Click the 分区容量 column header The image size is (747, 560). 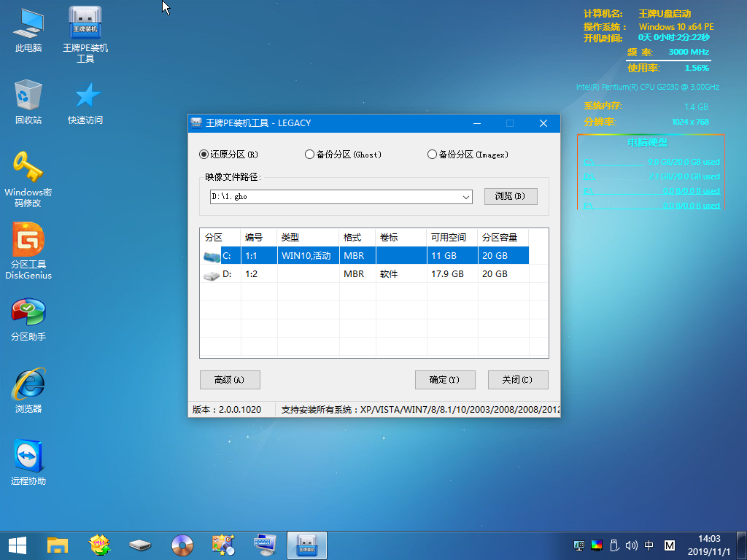[x=503, y=237]
